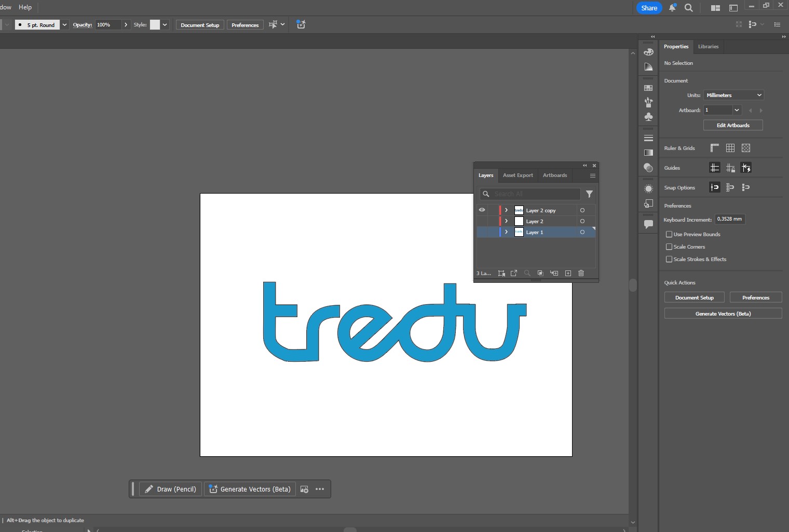Screen dimensions: 789x532
Task: Expand Layer 2 copy contents
Action: coord(506,210)
